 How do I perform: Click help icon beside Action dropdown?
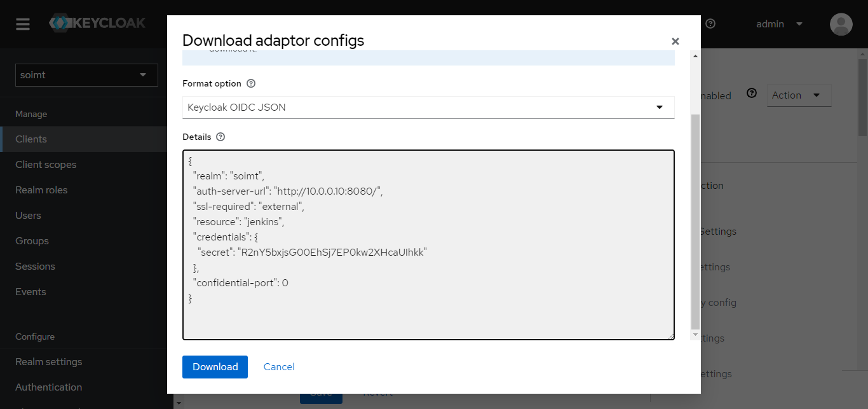[752, 94]
